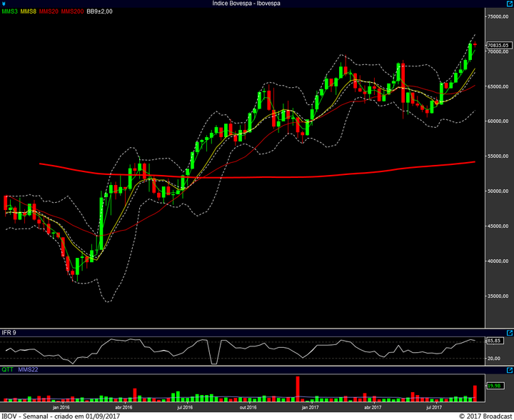514x420 pixels.
Task: Click the MMS200 moving average label
Action: pos(72,11)
